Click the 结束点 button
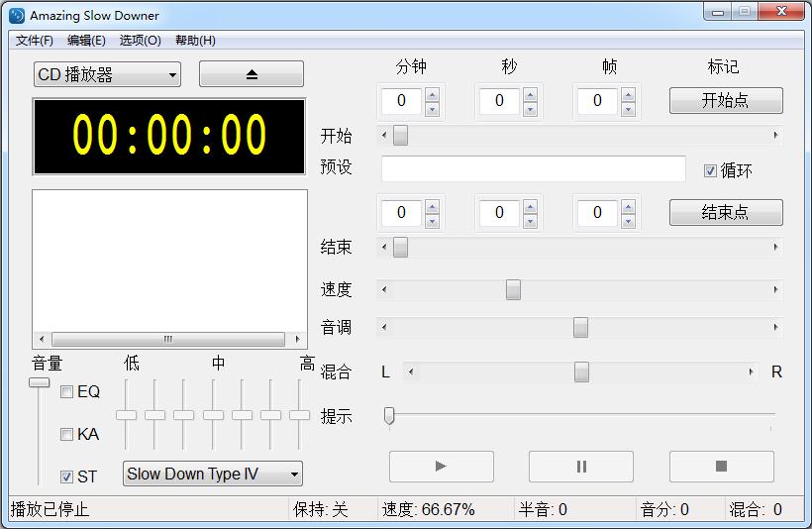812x529 pixels. [725, 213]
